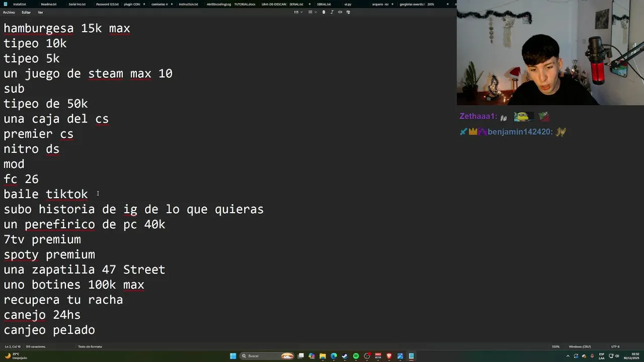
Task: Click the UTF-8 encoding indicator
Action: [x=615, y=346]
